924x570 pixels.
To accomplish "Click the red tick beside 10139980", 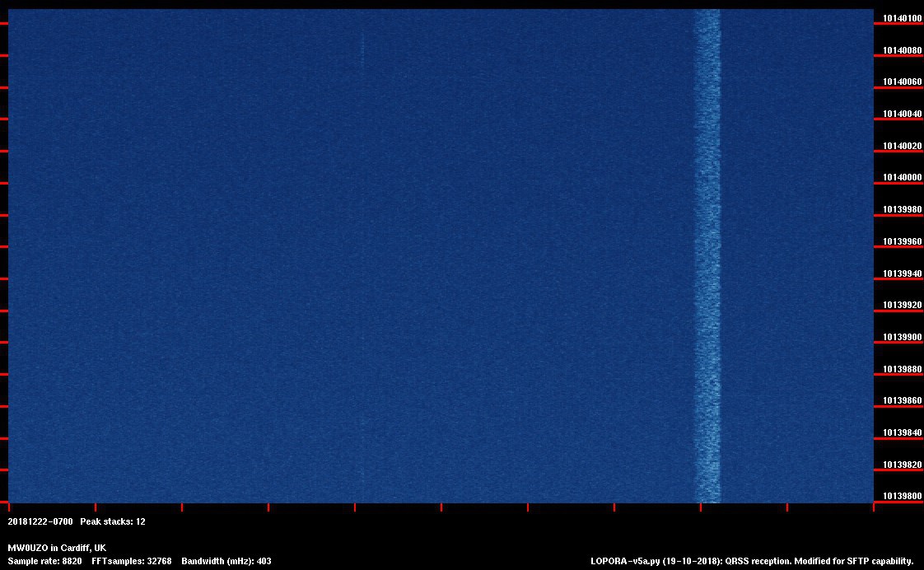I will [886, 215].
